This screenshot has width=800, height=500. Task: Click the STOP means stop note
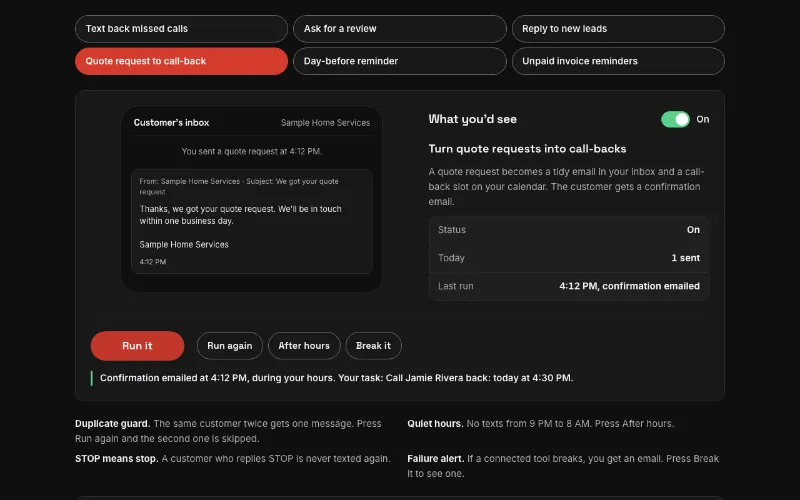(233, 459)
